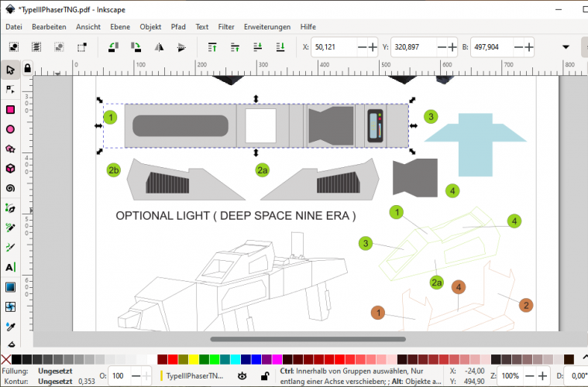The height and width of the screenshot is (387, 588).
Task: Click Select all in all layers icon
Action: pos(36,47)
